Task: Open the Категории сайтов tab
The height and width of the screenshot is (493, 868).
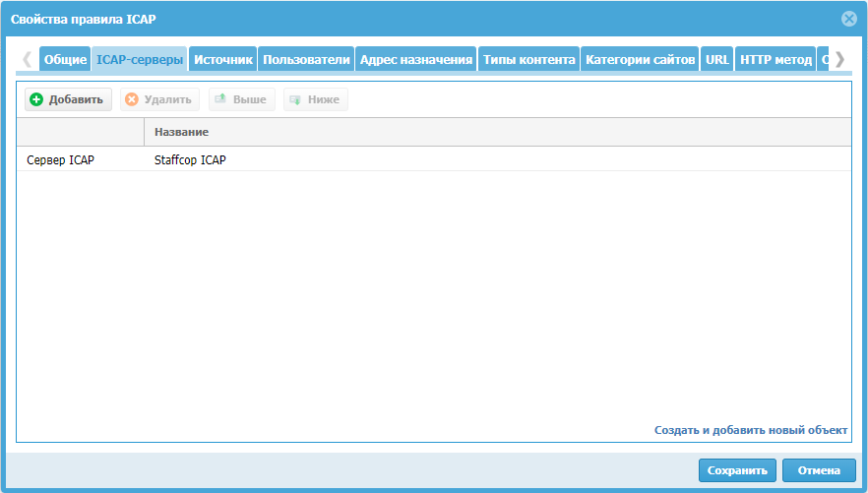Action: point(640,59)
